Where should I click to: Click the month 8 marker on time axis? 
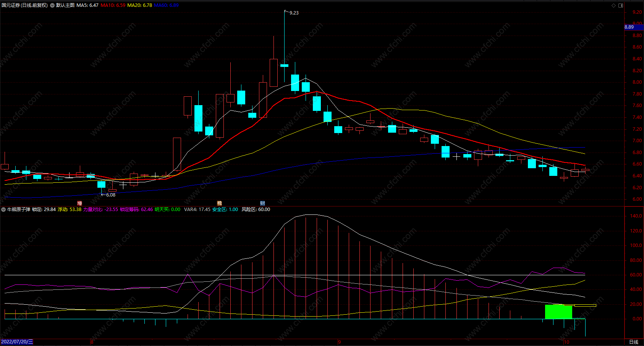92,342
